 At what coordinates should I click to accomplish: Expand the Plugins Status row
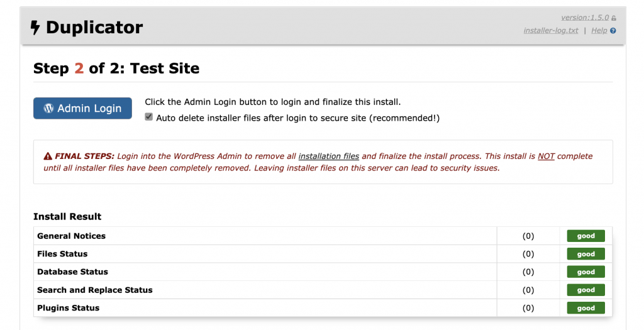[x=68, y=308]
